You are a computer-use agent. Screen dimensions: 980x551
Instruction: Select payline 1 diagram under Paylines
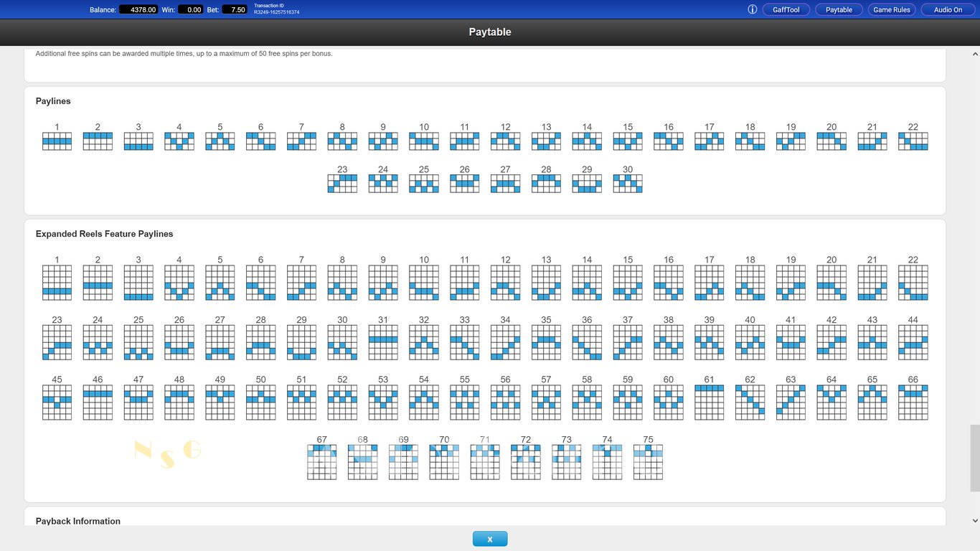pos(57,141)
